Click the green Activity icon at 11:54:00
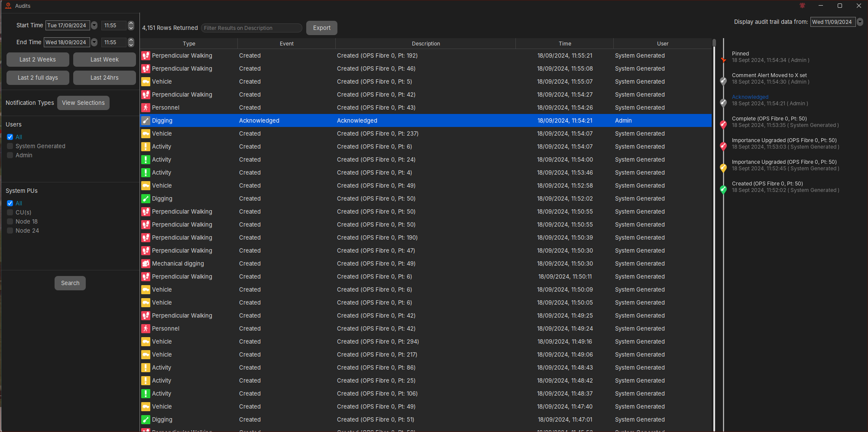This screenshot has width=868, height=432. point(146,159)
